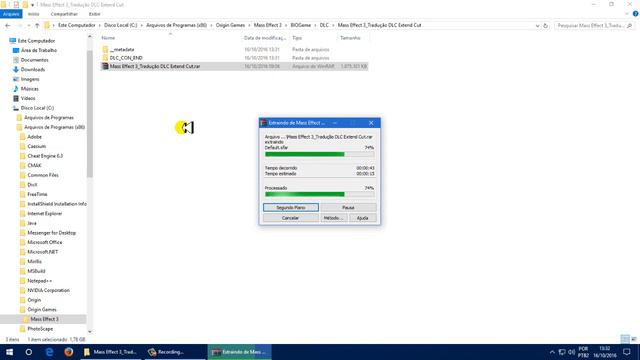Select PhotoScape folder in tree
This screenshot has width=640, height=360.
click(40, 329)
